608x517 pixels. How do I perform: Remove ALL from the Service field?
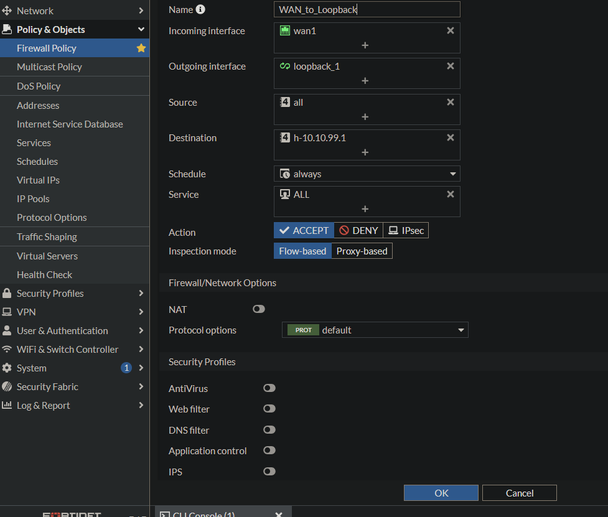click(450, 194)
